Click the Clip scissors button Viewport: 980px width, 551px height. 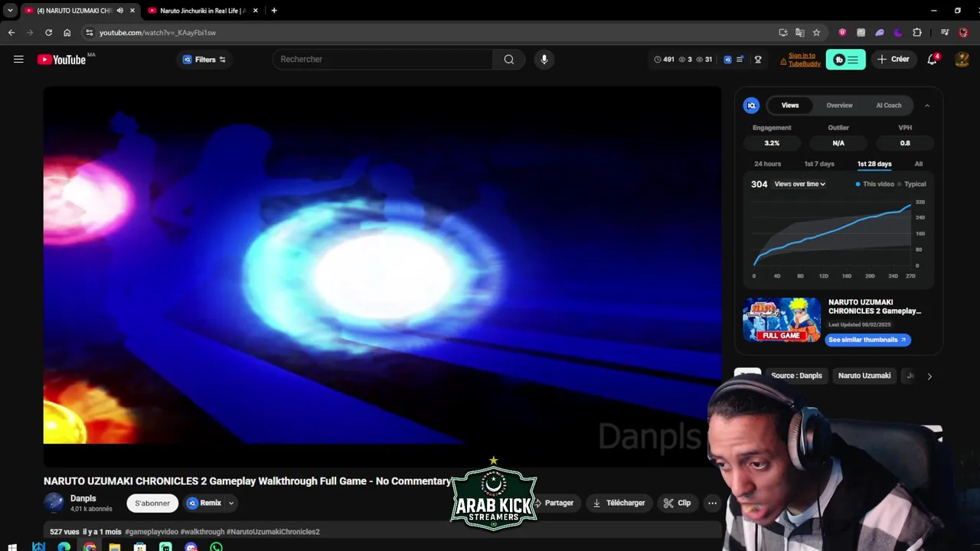click(678, 503)
